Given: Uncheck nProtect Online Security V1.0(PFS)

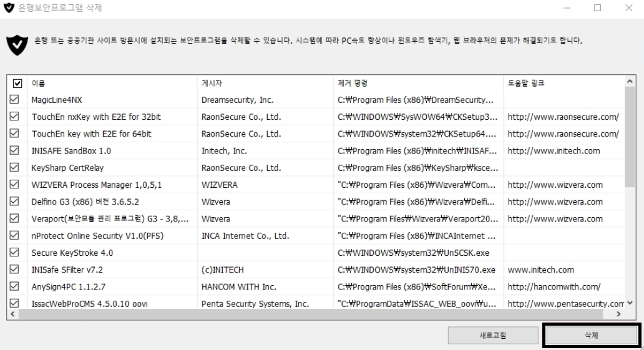Looking at the screenshot, I should click(x=14, y=235).
